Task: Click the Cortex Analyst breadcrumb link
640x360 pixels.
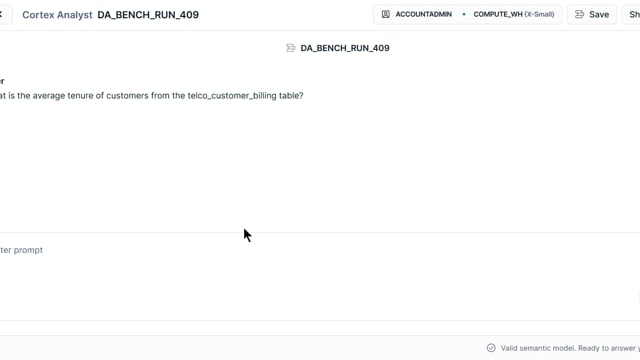Action: tap(57, 15)
